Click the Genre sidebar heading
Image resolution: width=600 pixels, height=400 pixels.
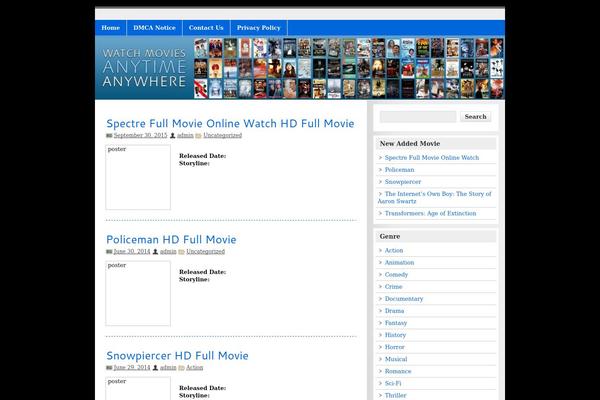tap(390, 237)
